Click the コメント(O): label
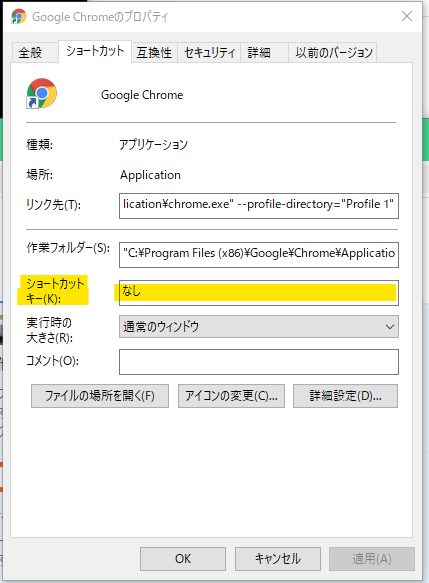 [x=52, y=360]
